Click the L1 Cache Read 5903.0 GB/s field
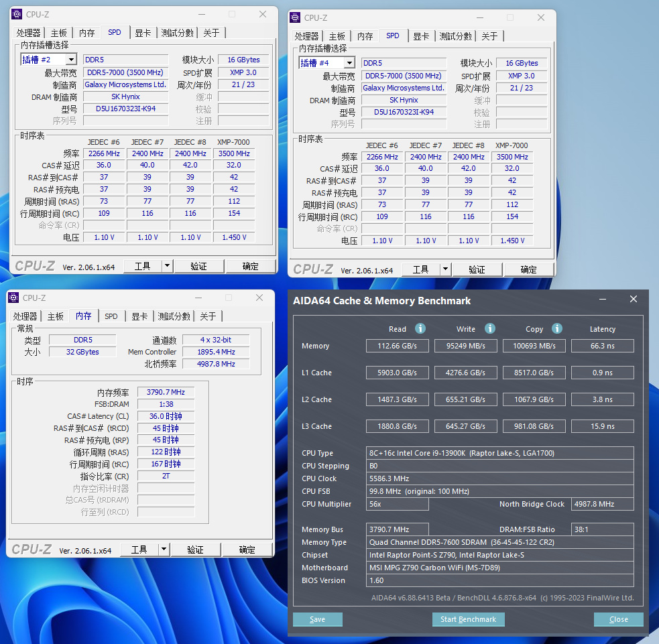Screen dimensions: 659x644 (x=397, y=373)
